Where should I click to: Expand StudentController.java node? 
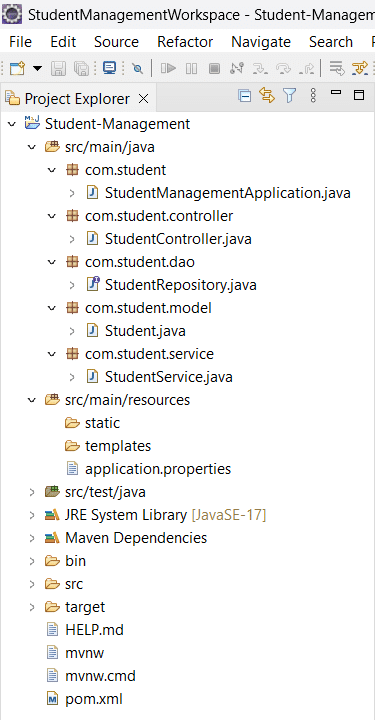[x=72, y=239]
